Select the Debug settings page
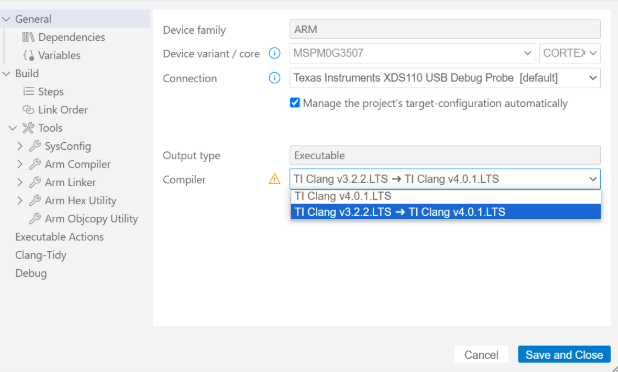This screenshot has width=618, height=372. point(31,273)
